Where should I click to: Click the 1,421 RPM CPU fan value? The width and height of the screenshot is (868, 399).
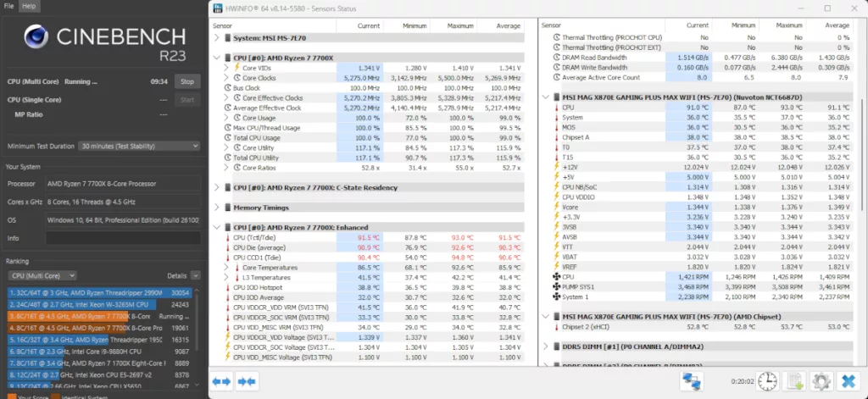tap(694, 277)
